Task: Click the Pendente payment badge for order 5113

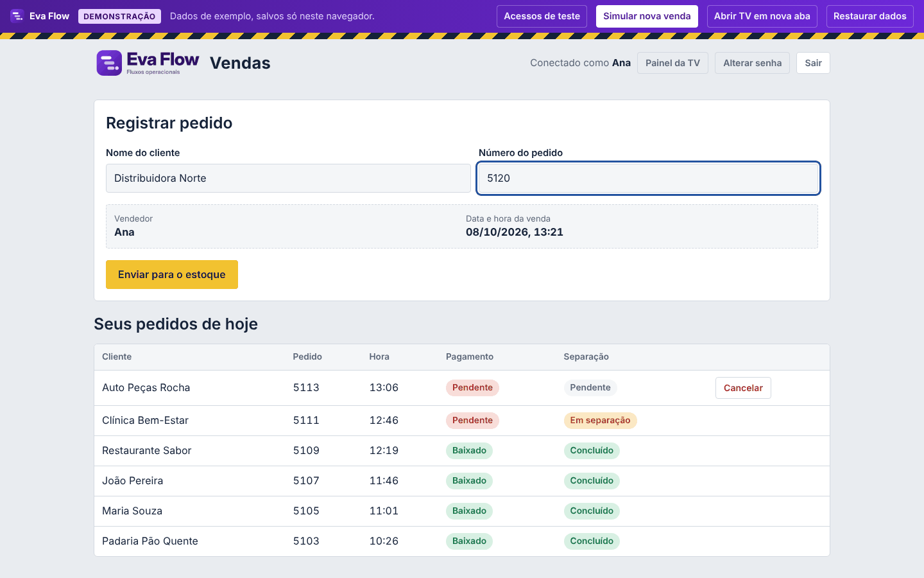Action: tap(472, 388)
